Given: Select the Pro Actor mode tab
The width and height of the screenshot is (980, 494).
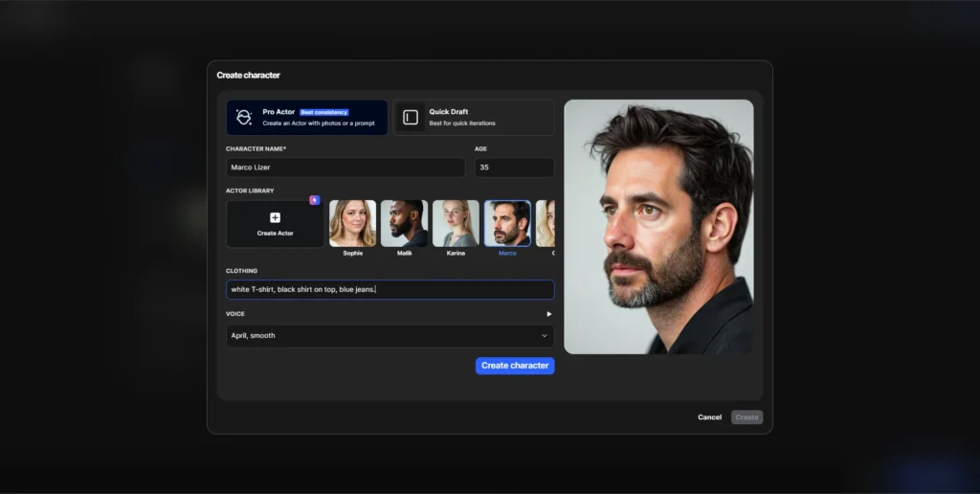Looking at the screenshot, I should pyautogui.click(x=307, y=118).
